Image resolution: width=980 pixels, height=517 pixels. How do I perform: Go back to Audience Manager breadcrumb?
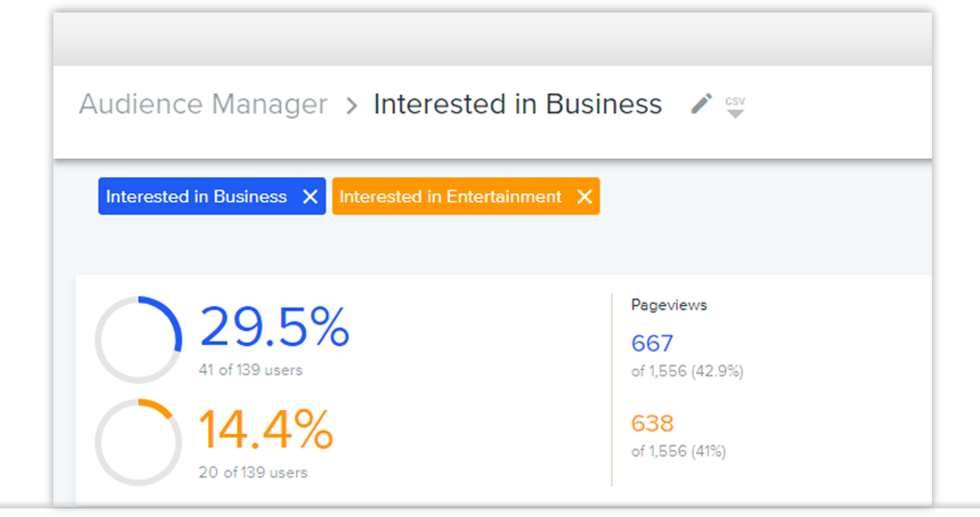click(x=203, y=104)
